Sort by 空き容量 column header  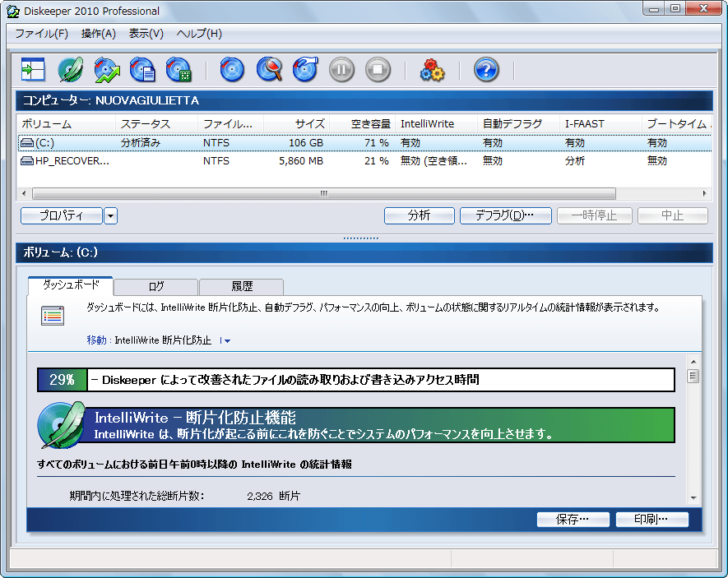coord(363,124)
